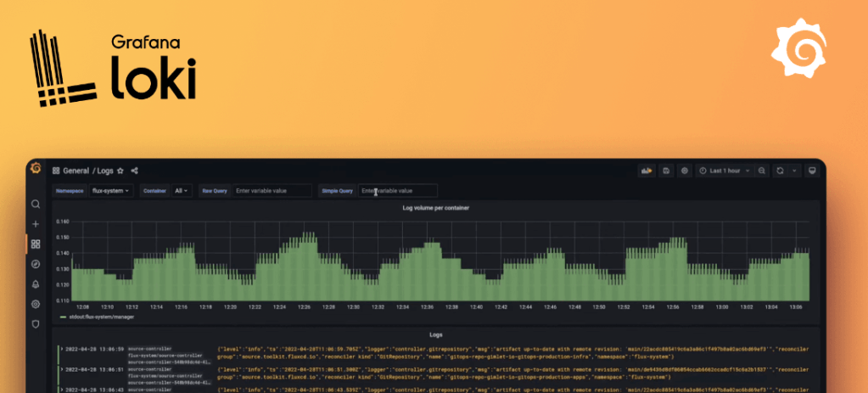Click the refresh dashboard icon
This screenshot has height=393, width=868.
780,171
